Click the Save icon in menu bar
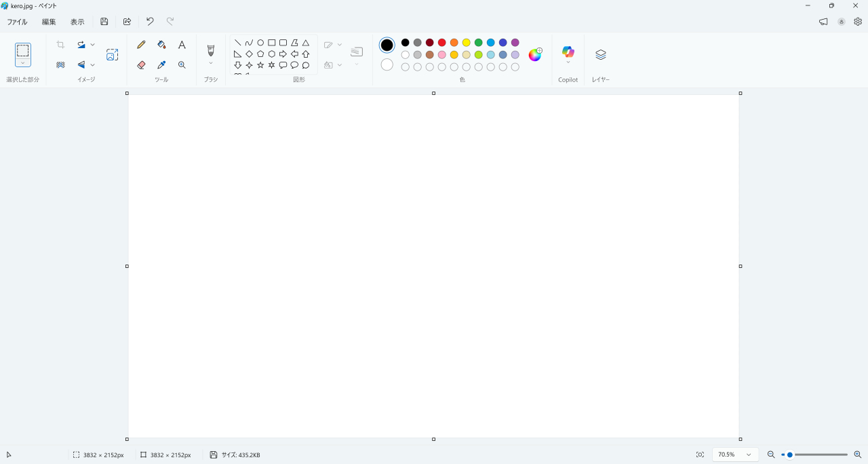The width and height of the screenshot is (868, 464). click(x=104, y=22)
